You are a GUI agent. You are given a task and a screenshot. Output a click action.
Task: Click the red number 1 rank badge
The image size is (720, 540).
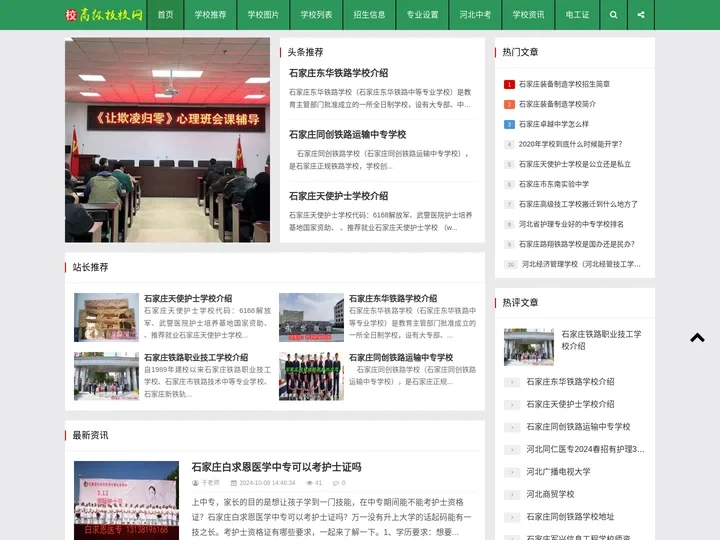tap(509, 84)
